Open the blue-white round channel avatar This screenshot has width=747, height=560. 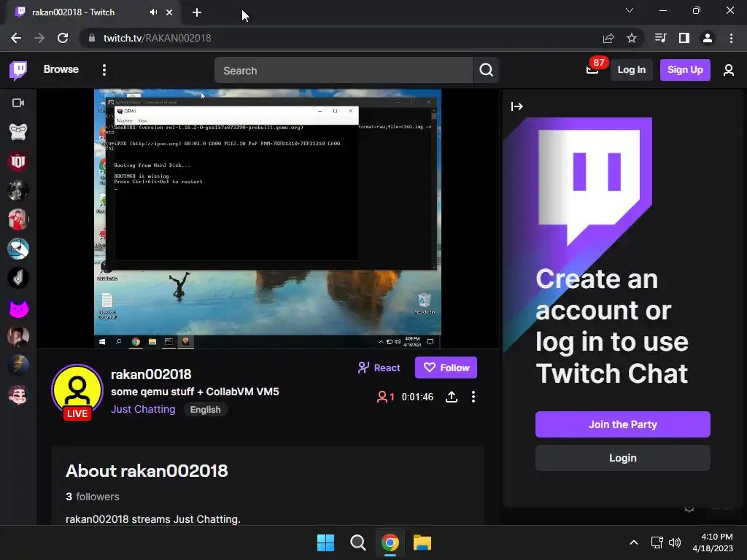(18, 249)
